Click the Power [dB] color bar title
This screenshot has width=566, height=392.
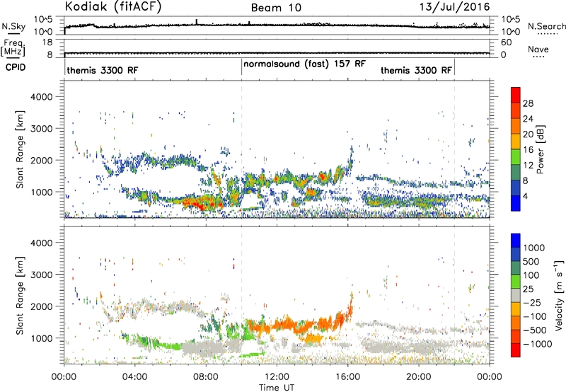coord(541,149)
